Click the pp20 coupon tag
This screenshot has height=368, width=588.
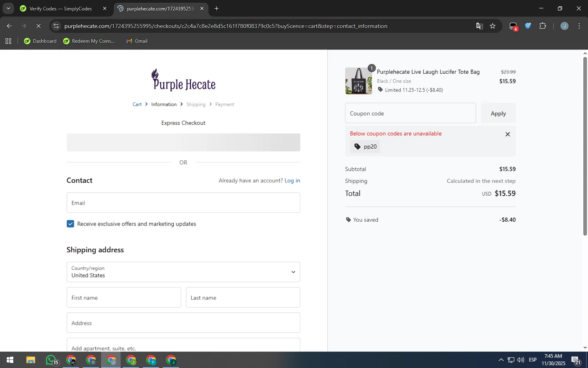pyautogui.click(x=365, y=146)
